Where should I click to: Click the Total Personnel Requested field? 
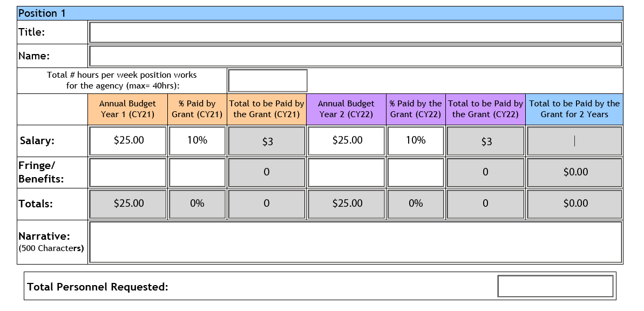click(555, 286)
